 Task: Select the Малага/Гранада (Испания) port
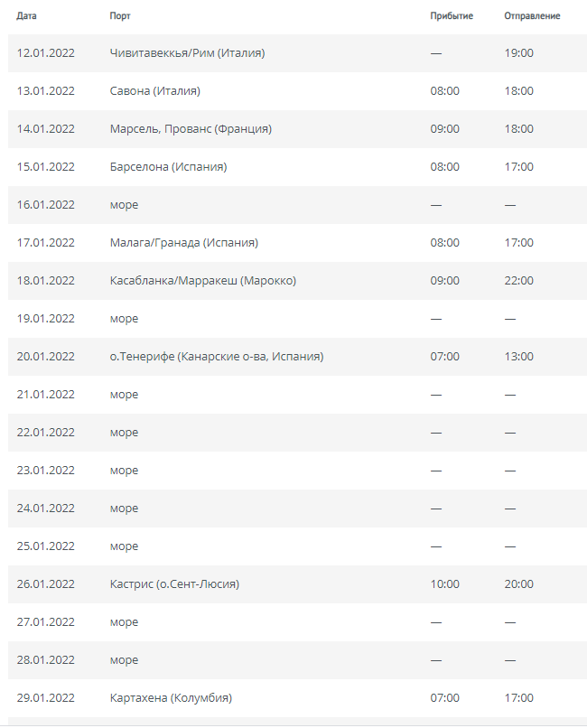click(183, 242)
